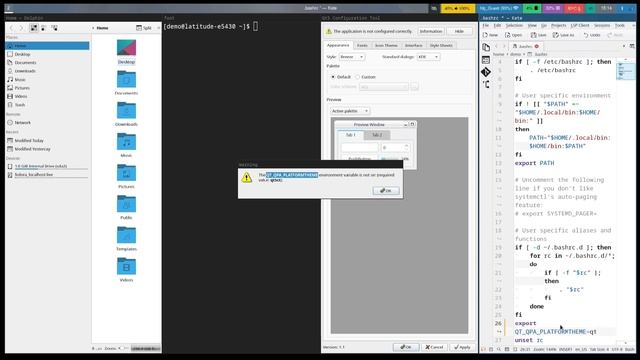The height and width of the screenshot is (360, 640).
Task: Switch Dolphin to Icons view mode
Action: pos(34,28)
